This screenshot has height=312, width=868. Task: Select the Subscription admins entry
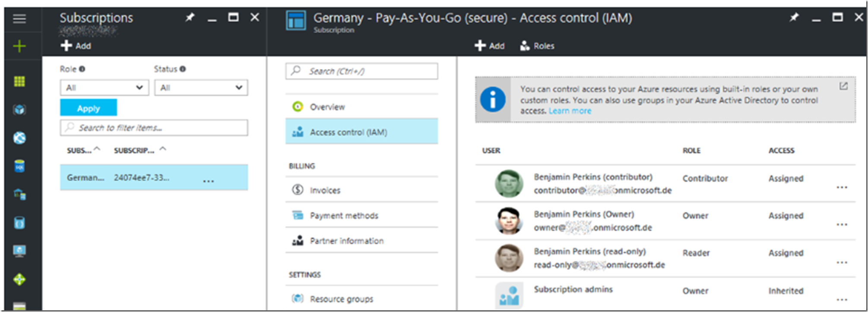coord(665,294)
